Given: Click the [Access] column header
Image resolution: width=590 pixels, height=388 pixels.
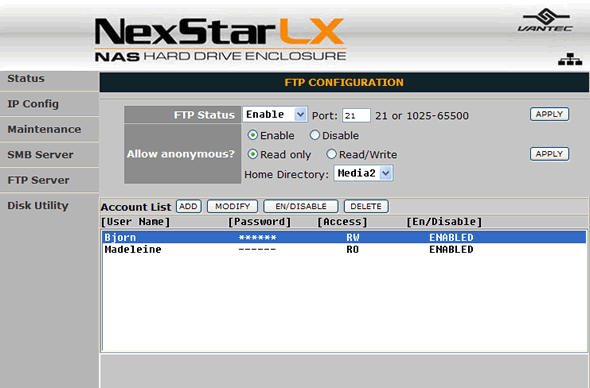Looking at the screenshot, I should [x=342, y=222].
